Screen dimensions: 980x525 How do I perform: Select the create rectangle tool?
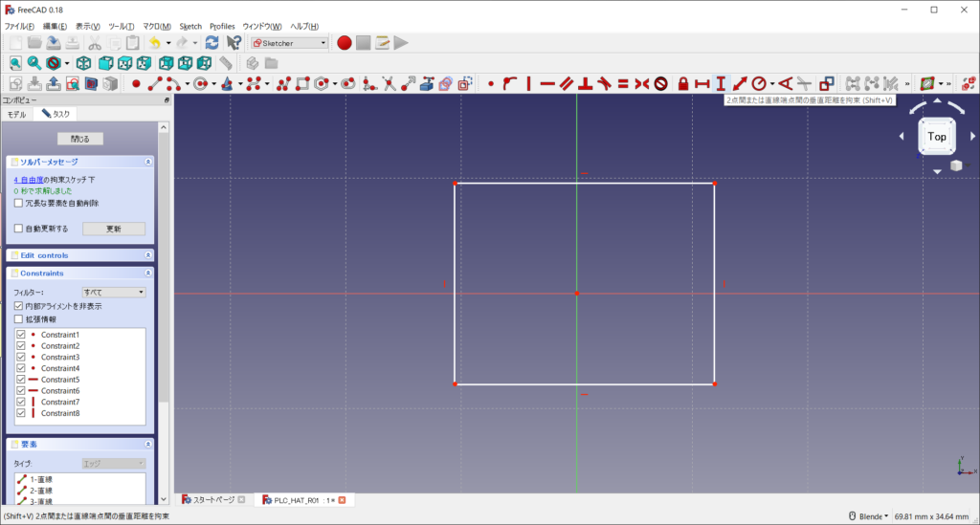(x=302, y=83)
